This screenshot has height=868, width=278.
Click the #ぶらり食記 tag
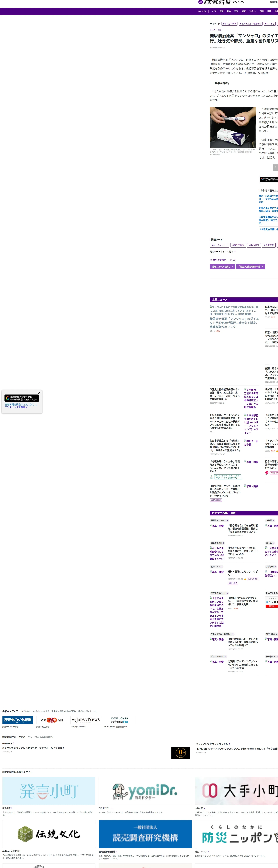click(x=253, y=579)
